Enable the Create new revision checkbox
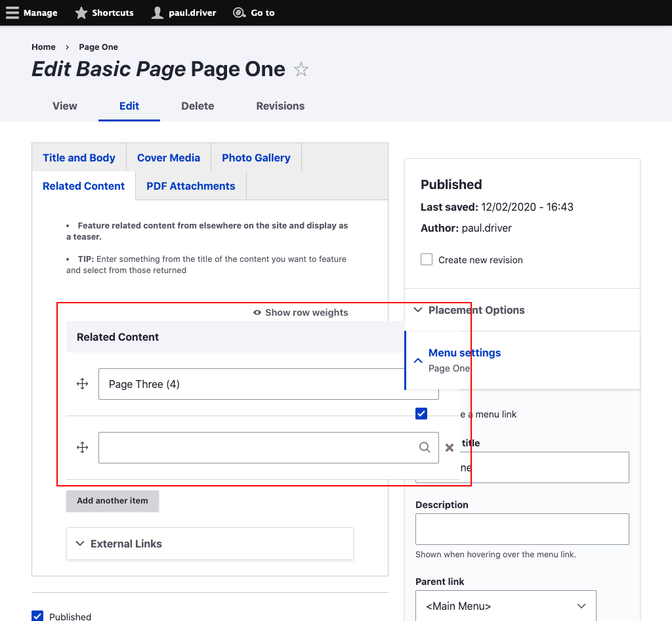 tap(426, 259)
